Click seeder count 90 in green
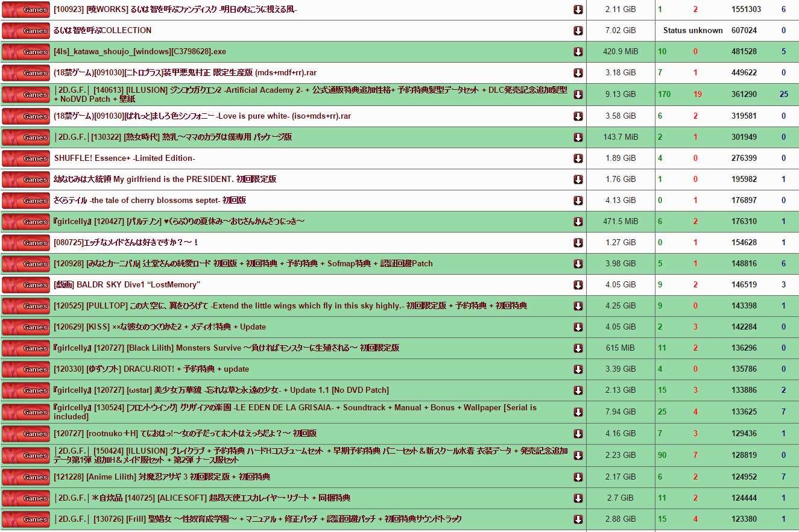 (x=662, y=455)
